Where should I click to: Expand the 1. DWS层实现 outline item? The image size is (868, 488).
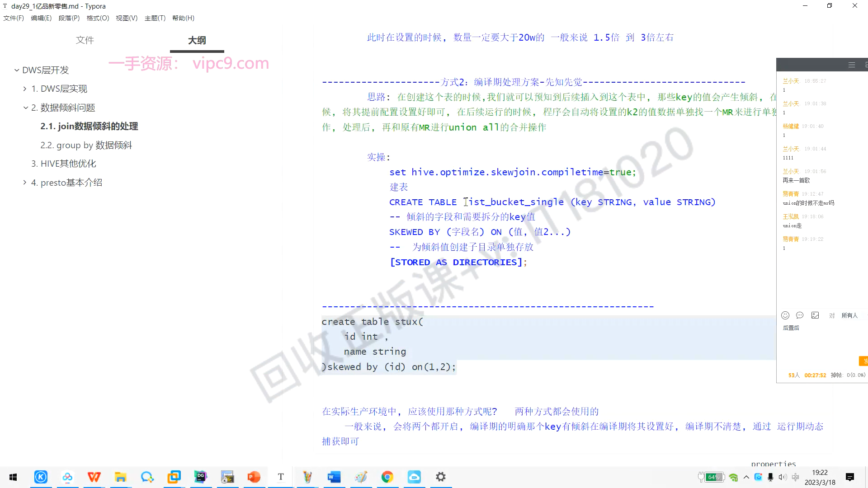(x=25, y=89)
